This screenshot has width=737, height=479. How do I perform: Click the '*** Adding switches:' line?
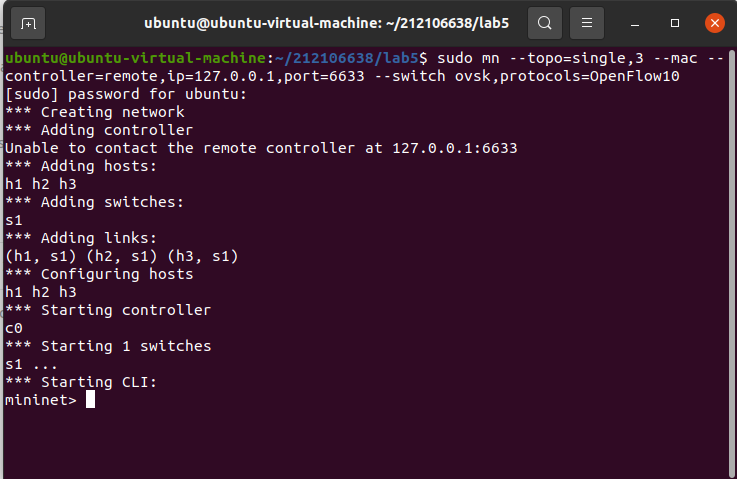pyautogui.click(x=94, y=202)
